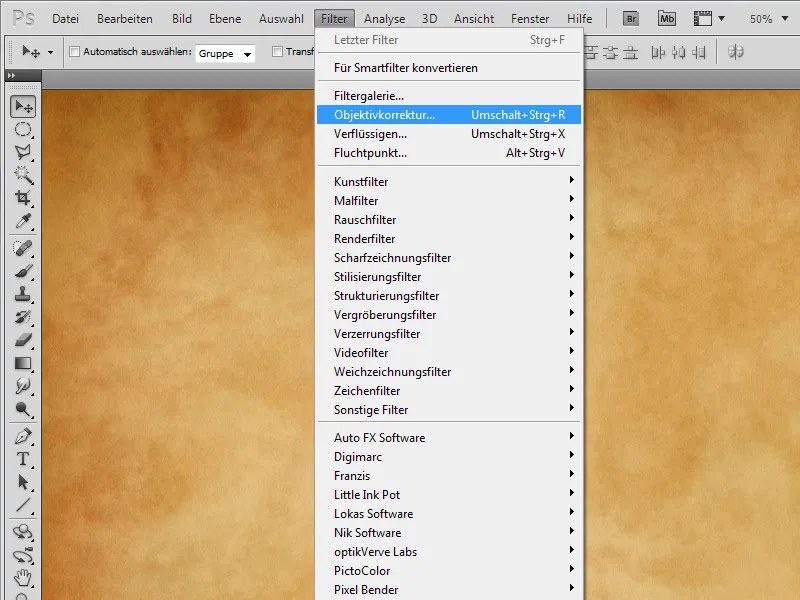
Task: Choose Objektivkorrektur filter entry
Action: [x=448, y=115]
